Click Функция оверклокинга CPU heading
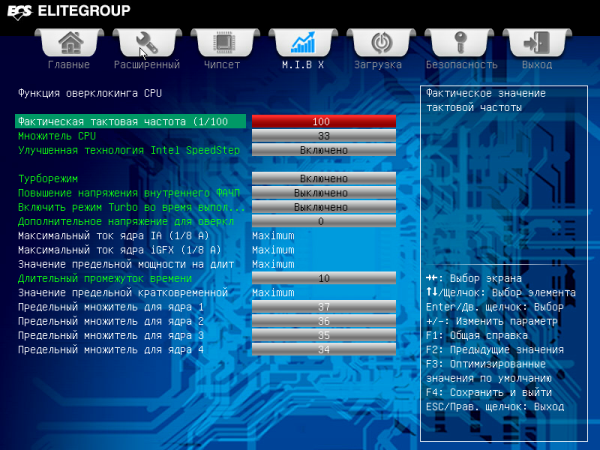The width and height of the screenshot is (600, 450). click(90, 93)
